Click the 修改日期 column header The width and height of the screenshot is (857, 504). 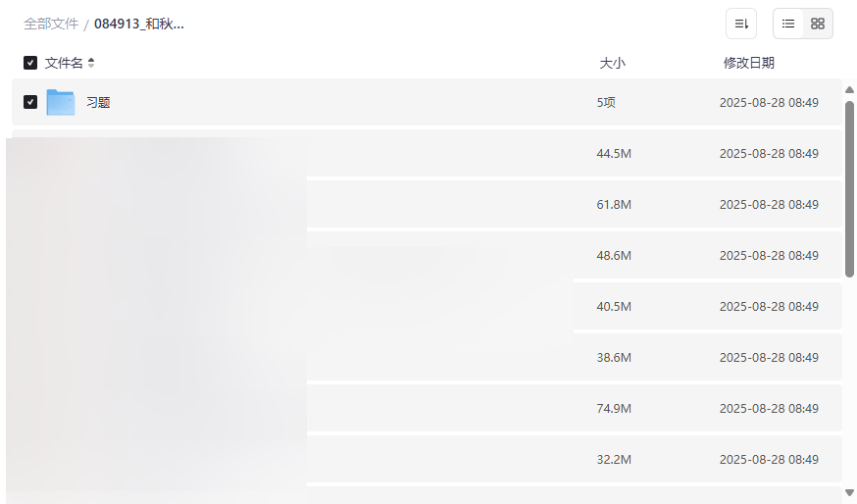[x=748, y=63]
